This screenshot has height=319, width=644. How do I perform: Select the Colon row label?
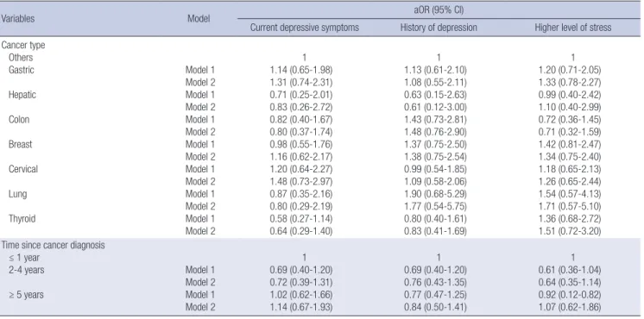[x=19, y=120]
